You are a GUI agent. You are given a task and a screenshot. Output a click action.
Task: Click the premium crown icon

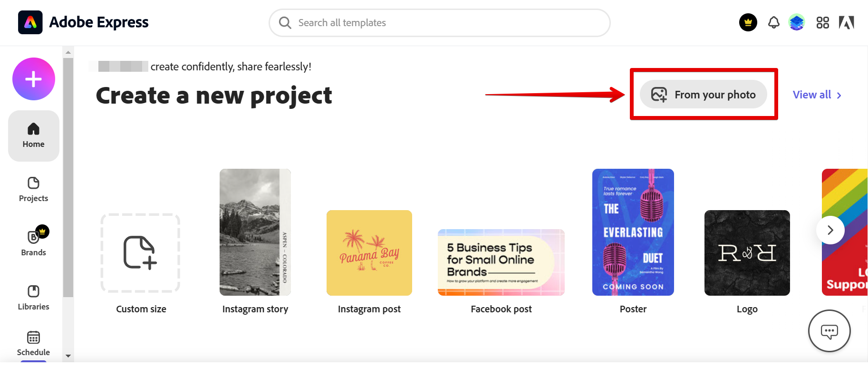tap(748, 22)
